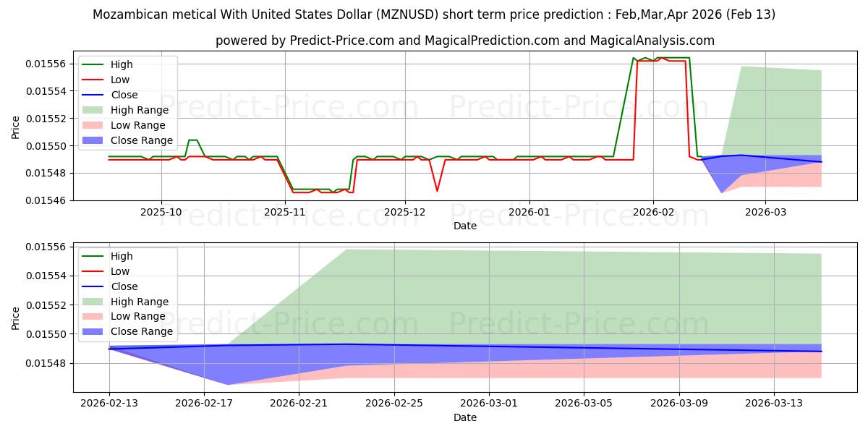
Task: Click the pink Low Range swatch in bottom legend
Action: pyautogui.click(x=94, y=318)
